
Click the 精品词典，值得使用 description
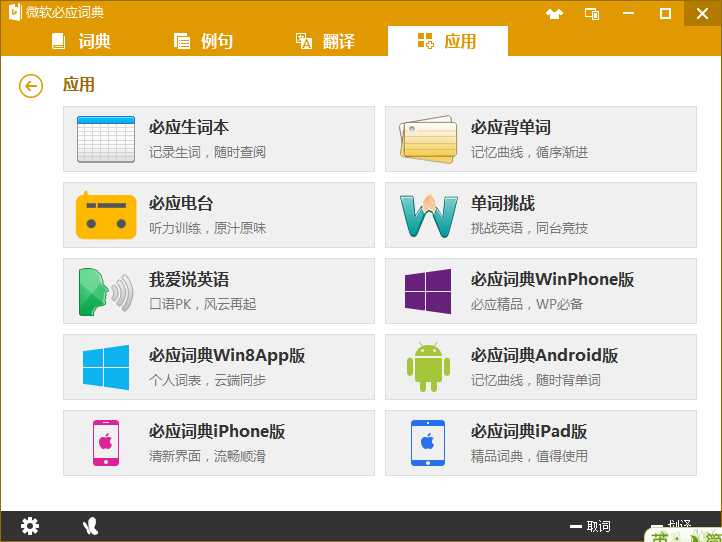(x=529, y=456)
